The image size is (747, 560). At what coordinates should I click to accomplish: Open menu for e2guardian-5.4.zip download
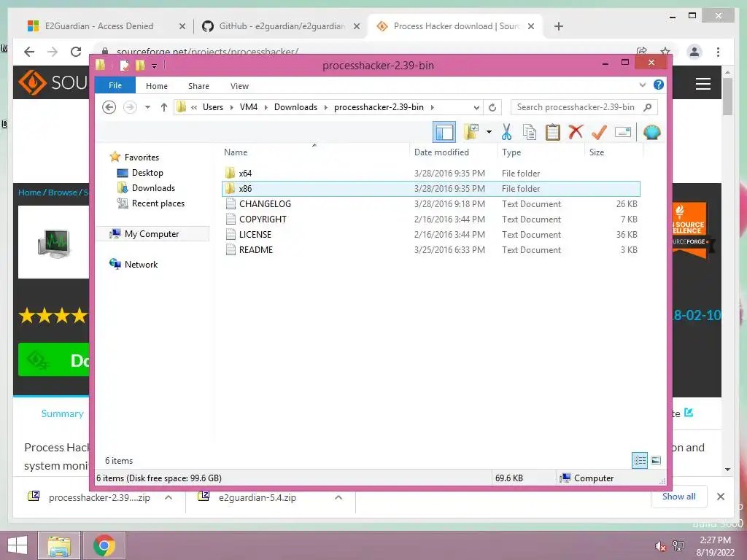338,497
